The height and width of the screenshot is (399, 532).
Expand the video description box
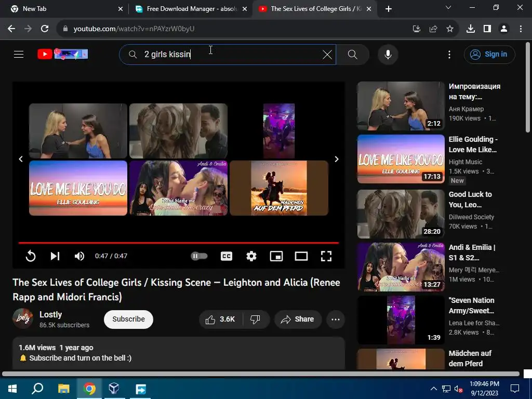coord(179,353)
